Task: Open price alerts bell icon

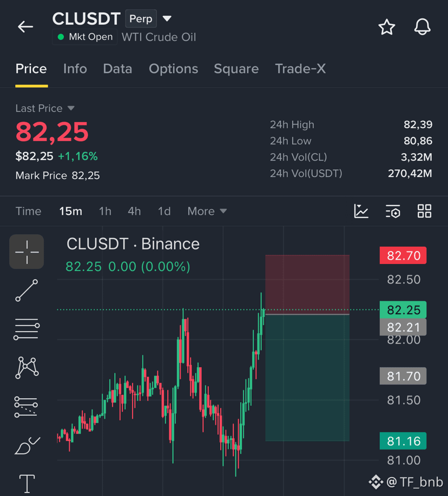Action: (x=423, y=27)
